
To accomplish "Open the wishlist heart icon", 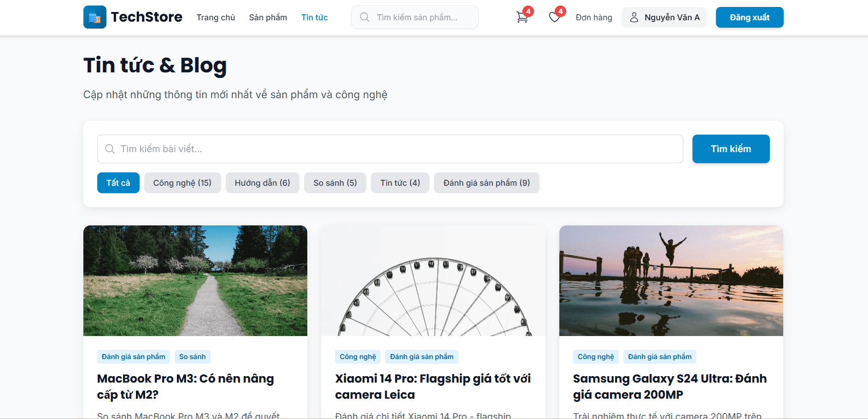I will pos(554,18).
